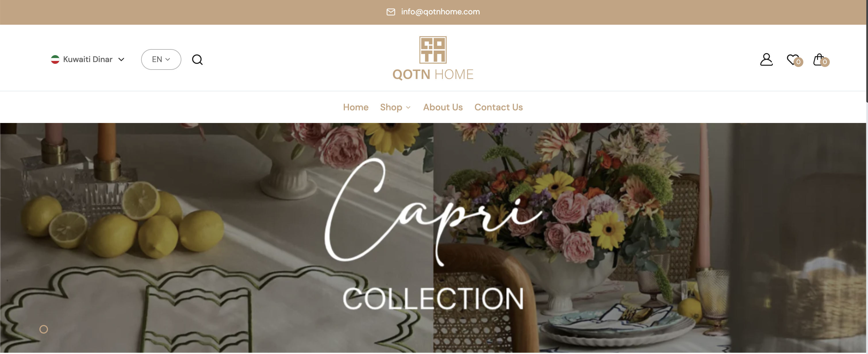This screenshot has width=868, height=354.
Task: Click the Kuwait flag icon
Action: [x=55, y=59]
